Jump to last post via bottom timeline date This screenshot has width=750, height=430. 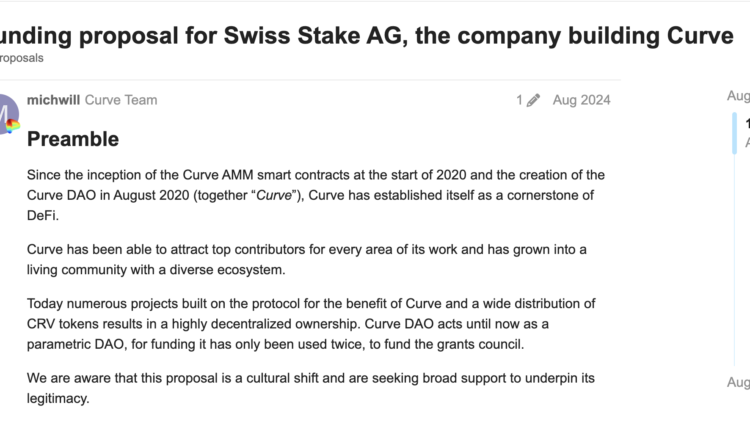[739, 382]
